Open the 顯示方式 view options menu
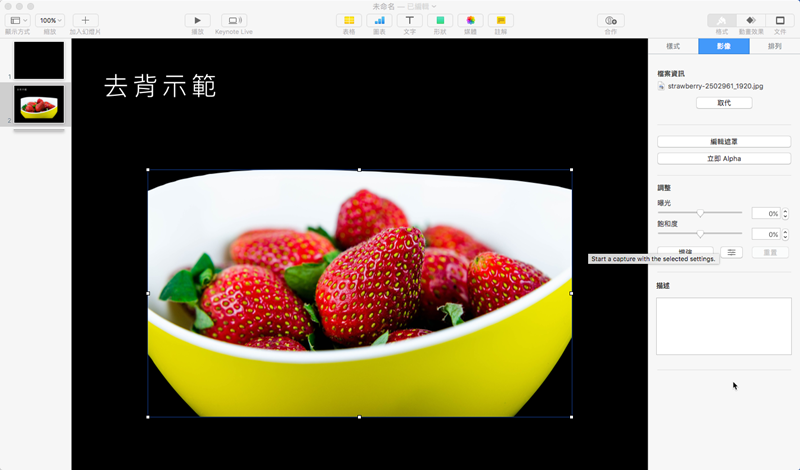This screenshot has height=470, width=800. click(x=19, y=20)
